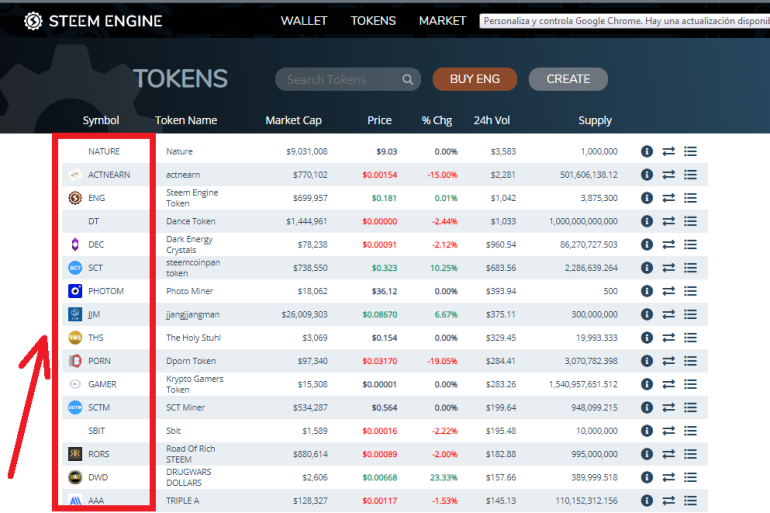Open info icon for ENG token
The image size is (770, 513).
(x=647, y=198)
